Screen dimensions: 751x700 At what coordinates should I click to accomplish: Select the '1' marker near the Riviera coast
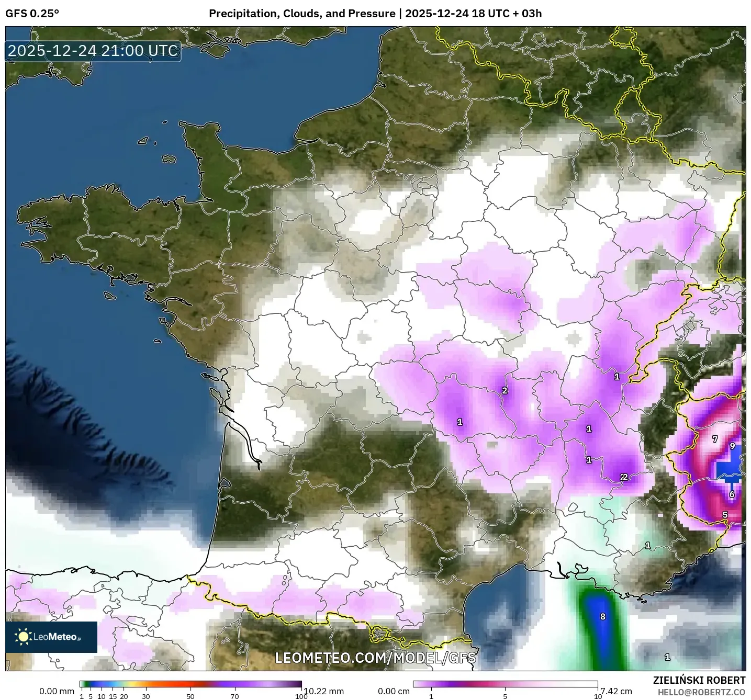tap(647, 544)
